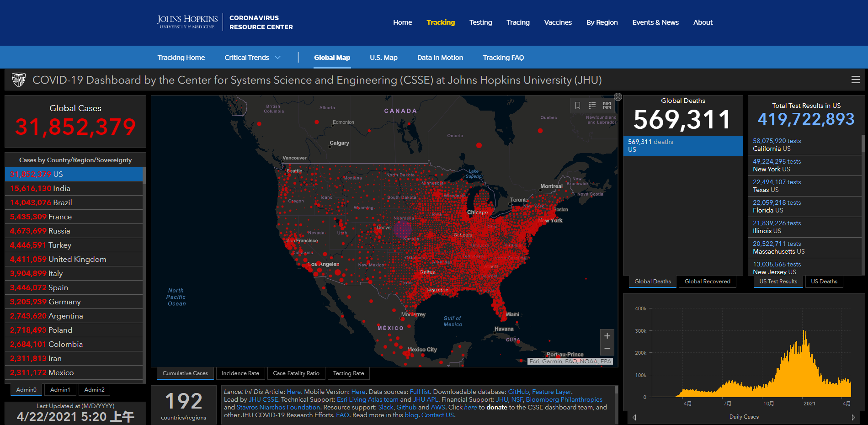Select Brazil in the country cases list
Viewport: 868px width, 425px height.
coord(74,202)
